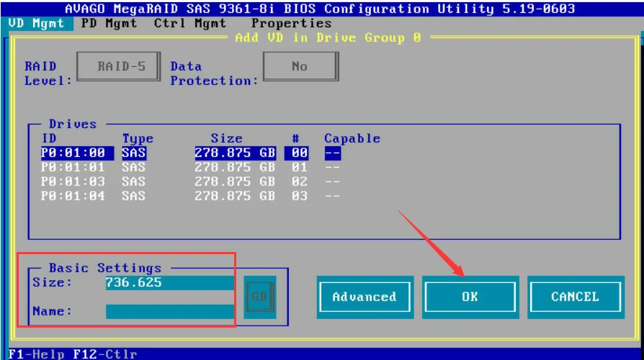Image resolution: width=644 pixels, height=360 pixels.
Task: Click the ID column header in Drives
Action: pyautogui.click(x=49, y=139)
